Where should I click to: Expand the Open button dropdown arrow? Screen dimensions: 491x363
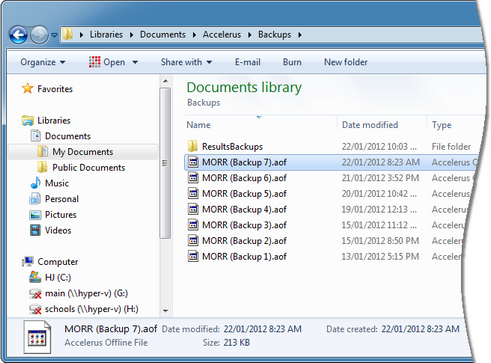pos(135,62)
